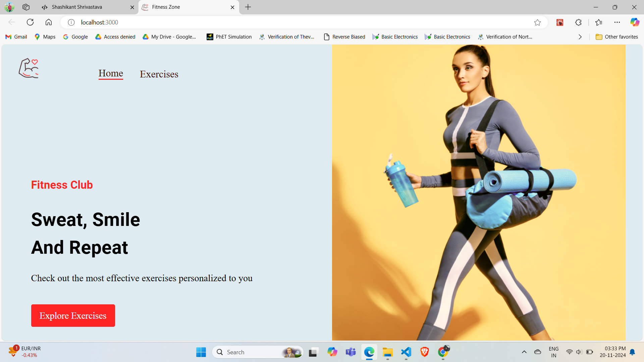Refresh the page with reload icon
Viewport: 644px width, 362px height.
point(30,22)
